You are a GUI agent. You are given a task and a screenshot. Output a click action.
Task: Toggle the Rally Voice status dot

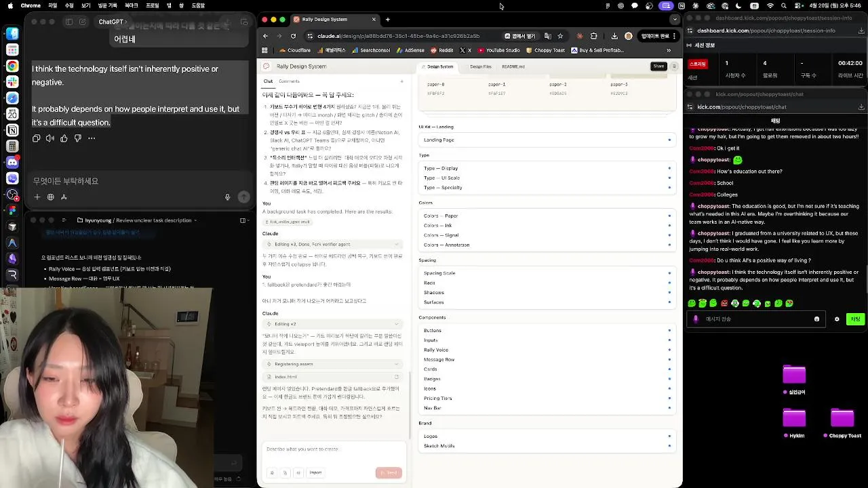click(x=669, y=350)
